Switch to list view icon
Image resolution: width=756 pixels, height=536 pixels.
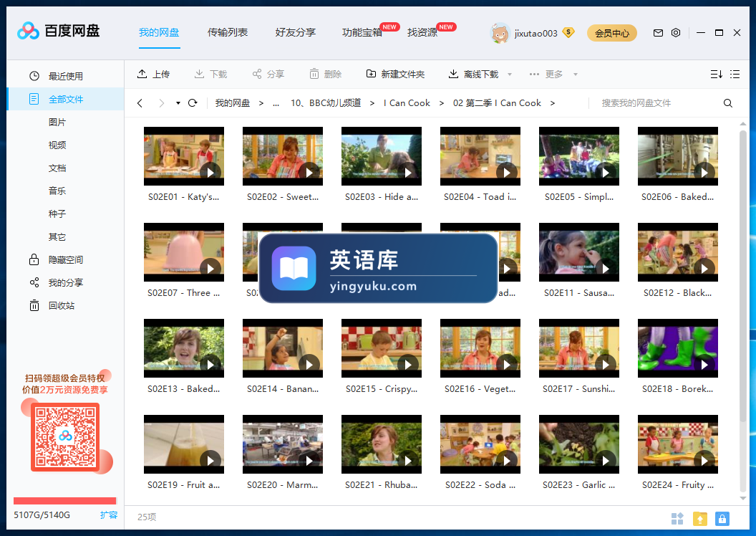[x=735, y=75]
